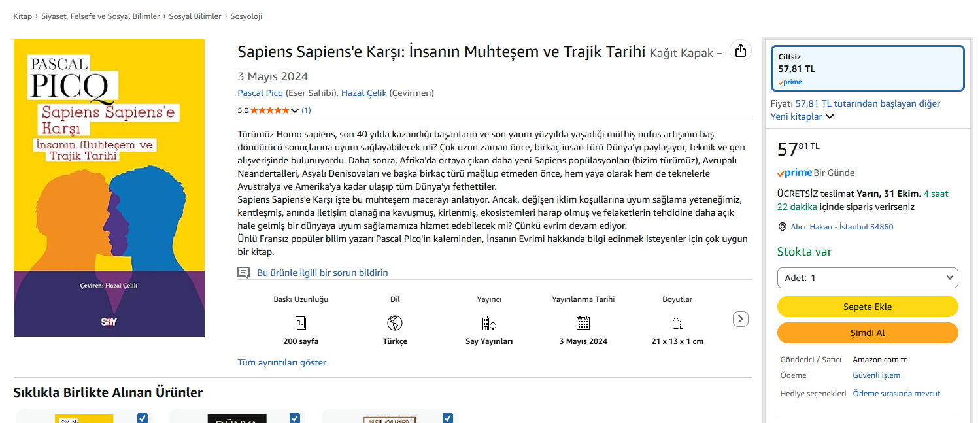The height and width of the screenshot is (423, 980).
Task: Go to the Kitap breadcrumb category
Action: (x=22, y=16)
